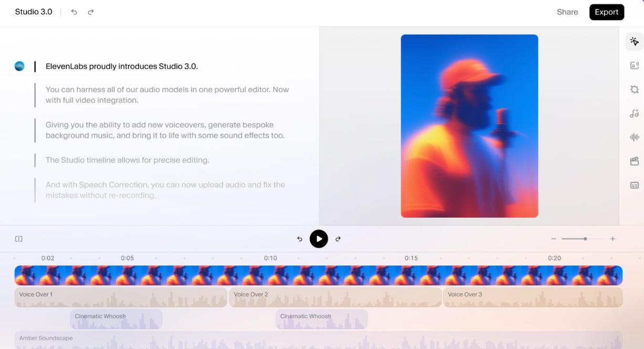Click the timeline zoom in plus icon
The height and width of the screenshot is (349, 644).
tap(613, 239)
